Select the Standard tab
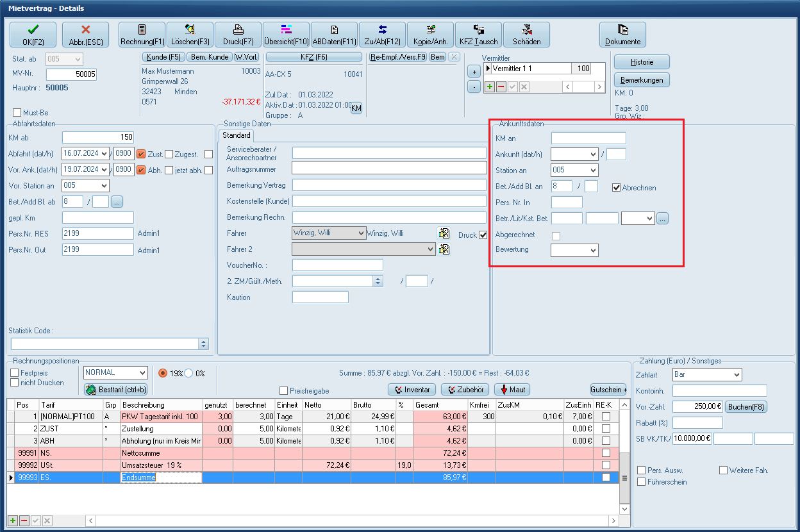800x532 pixels. coord(237,136)
